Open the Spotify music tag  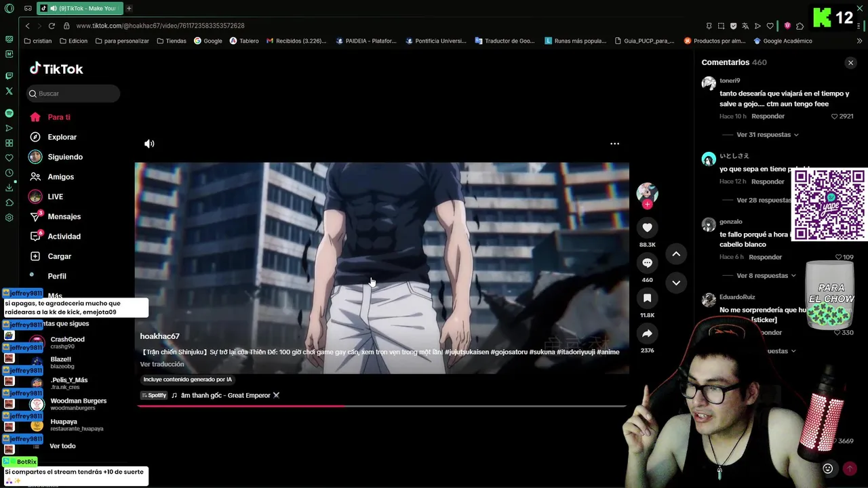click(154, 395)
